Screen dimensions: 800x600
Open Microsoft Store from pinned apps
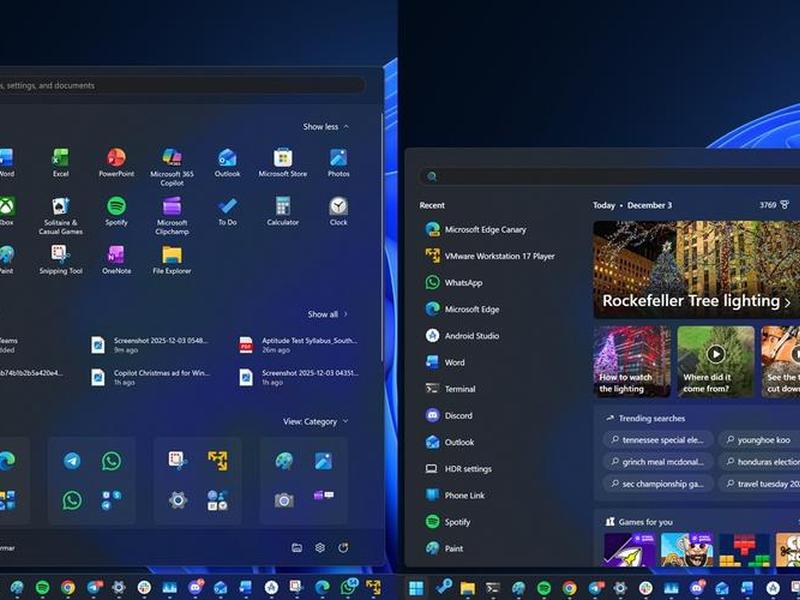click(283, 163)
